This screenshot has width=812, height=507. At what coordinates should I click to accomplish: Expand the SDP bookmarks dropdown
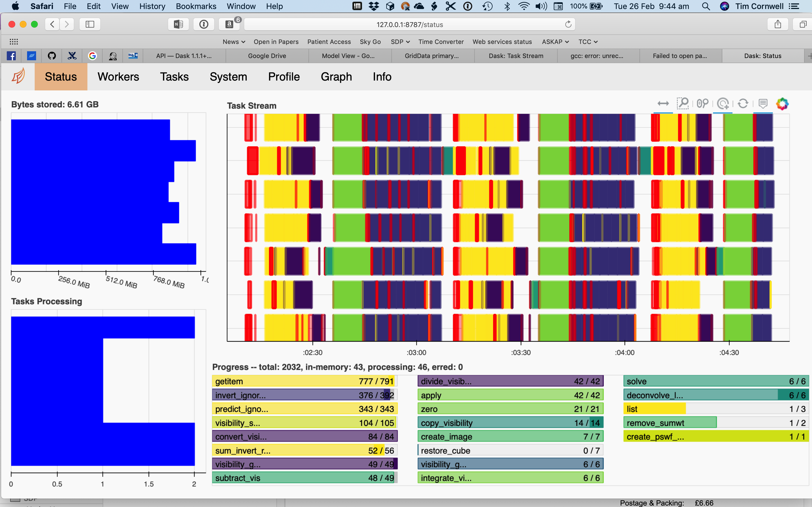[x=400, y=42]
